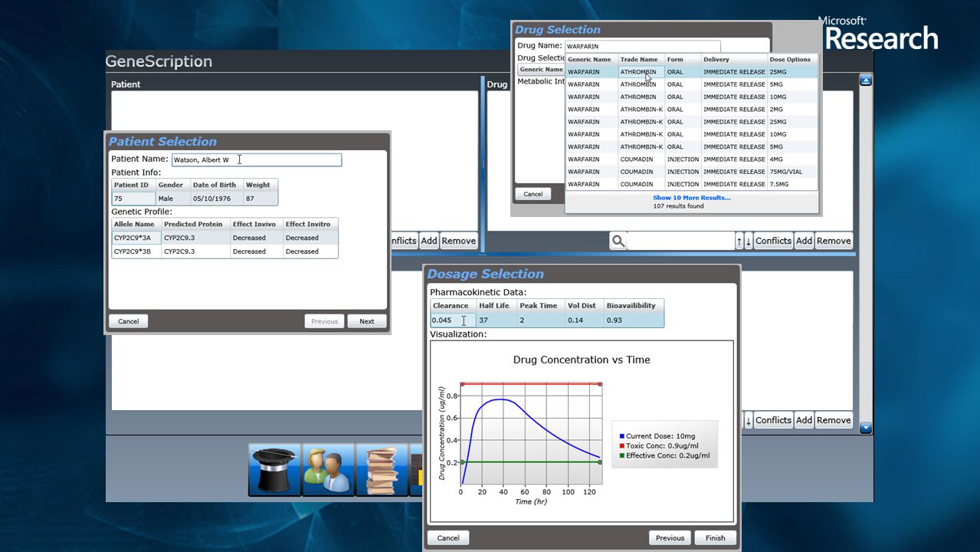Screen dimensions: 980x552
Task: Click Remove button in Patient panel
Action: (458, 241)
